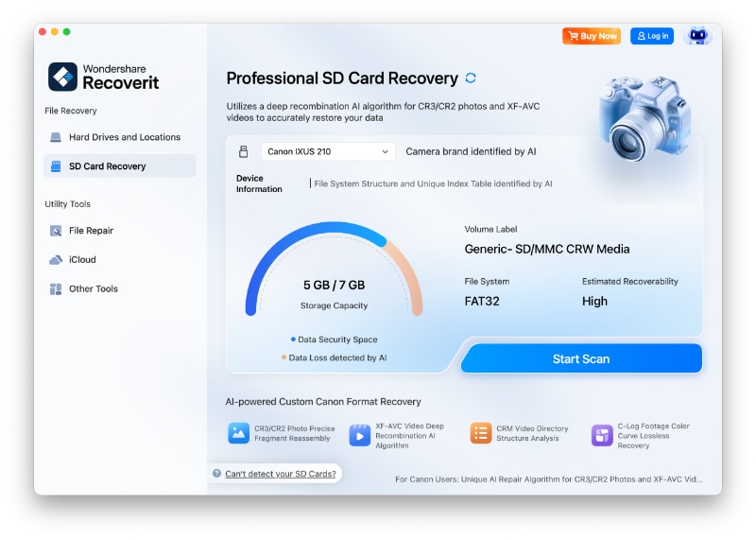This screenshot has height=540, width=756.
Task: Open Other Tools menu item
Action: [120, 289]
